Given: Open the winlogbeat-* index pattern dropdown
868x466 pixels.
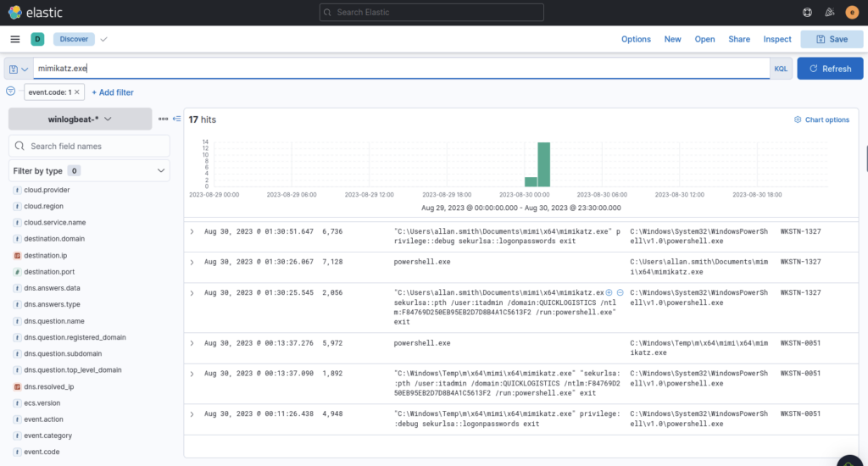Looking at the screenshot, I should point(81,119).
